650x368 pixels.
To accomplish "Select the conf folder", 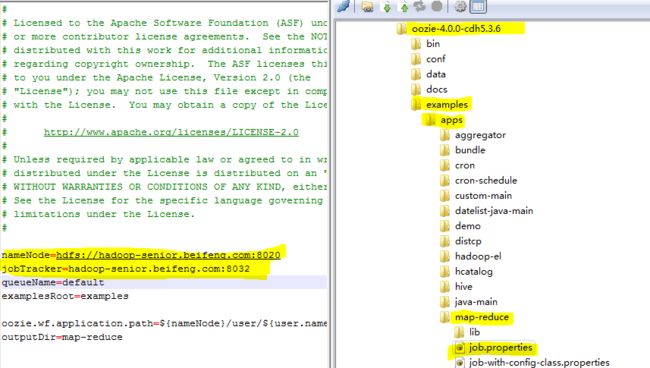I will coord(436,59).
